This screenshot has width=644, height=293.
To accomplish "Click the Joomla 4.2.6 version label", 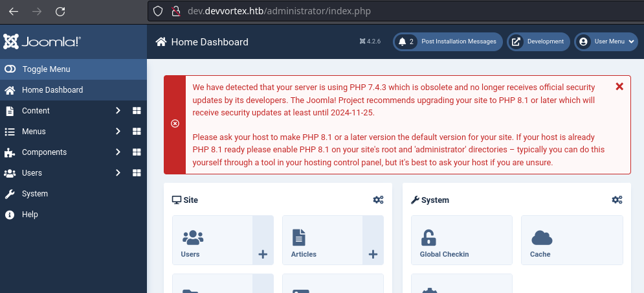I will click(370, 41).
